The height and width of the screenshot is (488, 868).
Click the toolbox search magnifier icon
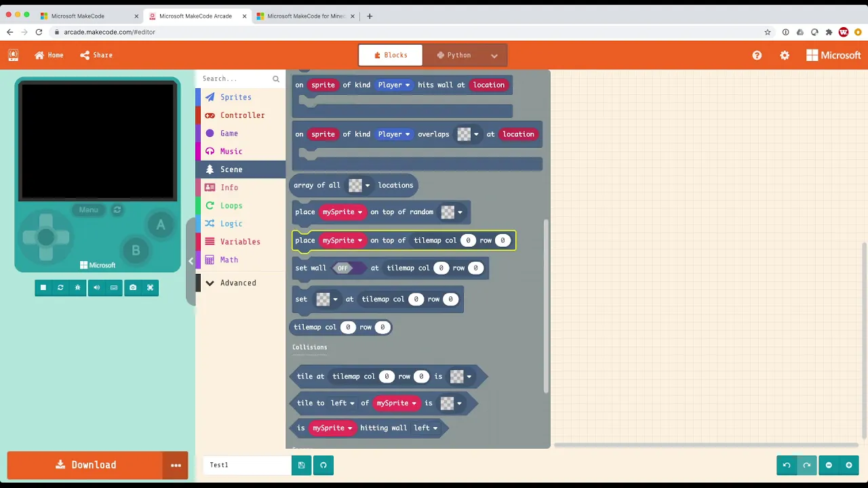(x=276, y=79)
